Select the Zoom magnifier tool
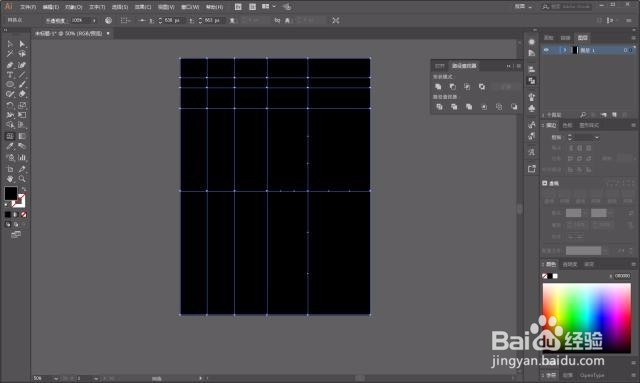 (22, 179)
